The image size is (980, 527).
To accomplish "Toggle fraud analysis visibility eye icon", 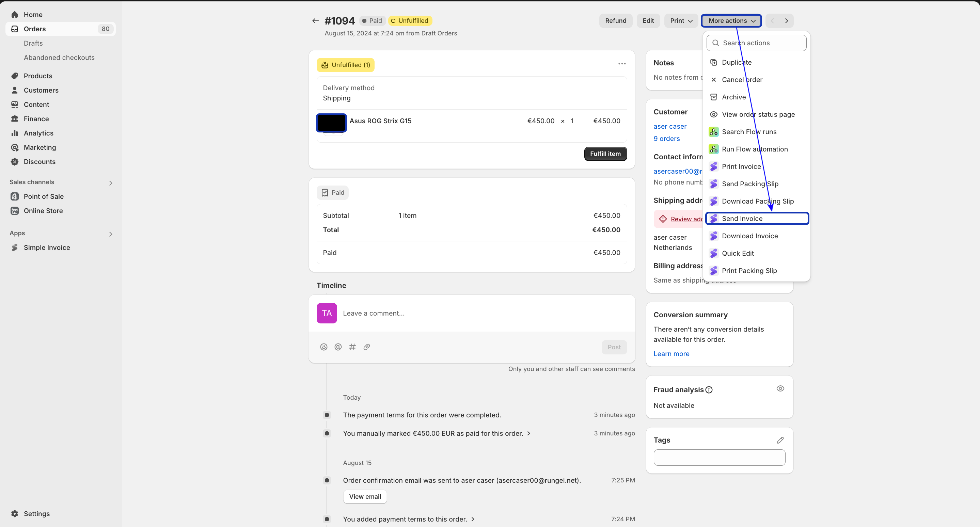I will tap(780, 388).
